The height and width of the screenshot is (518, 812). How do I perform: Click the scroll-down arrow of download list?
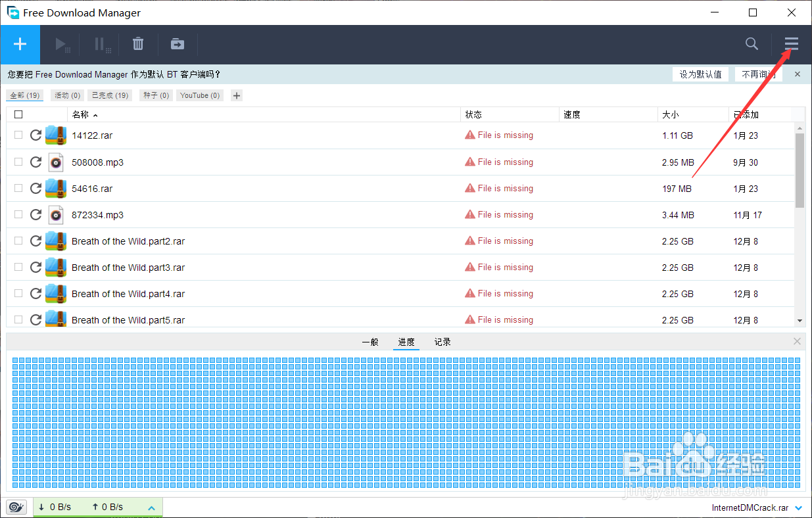pos(800,320)
